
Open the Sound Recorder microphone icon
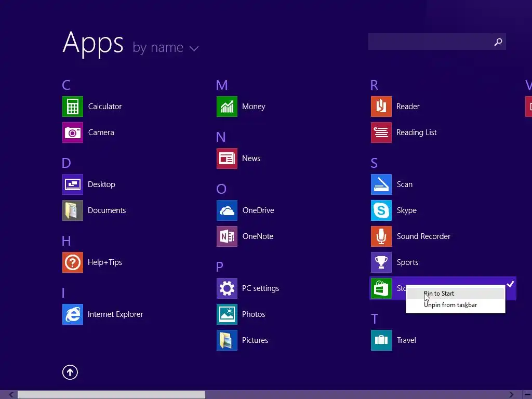381,236
